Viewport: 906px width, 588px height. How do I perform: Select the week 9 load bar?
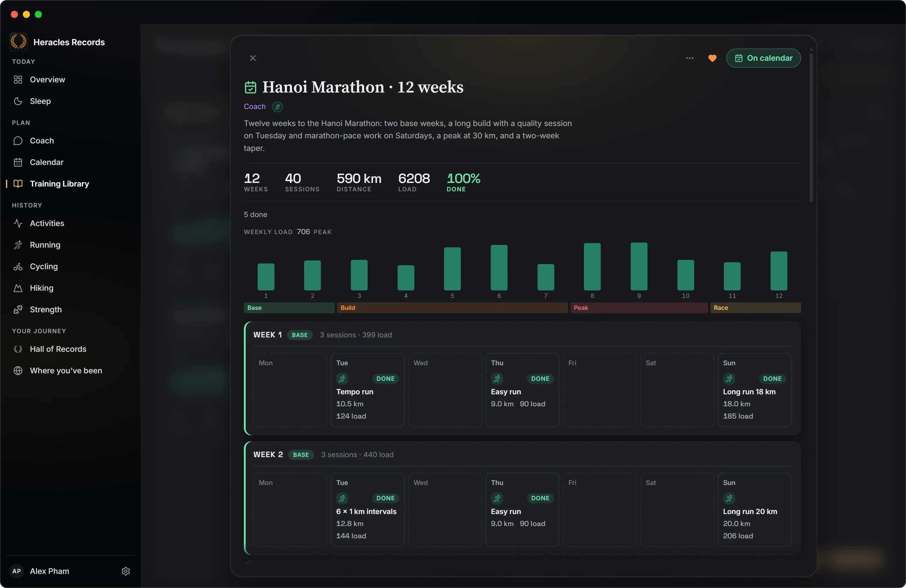click(x=639, y=266)
